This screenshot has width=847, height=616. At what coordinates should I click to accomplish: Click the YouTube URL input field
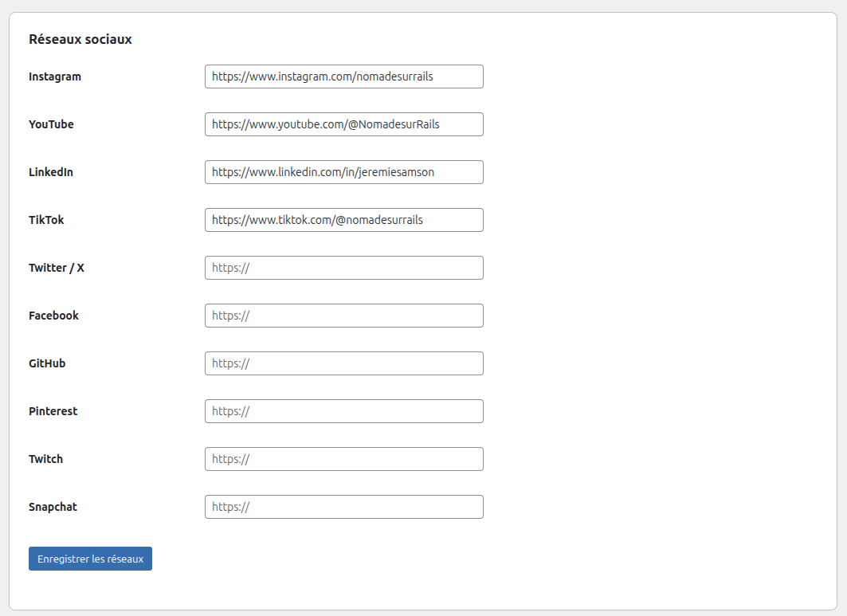click(343, 124)
